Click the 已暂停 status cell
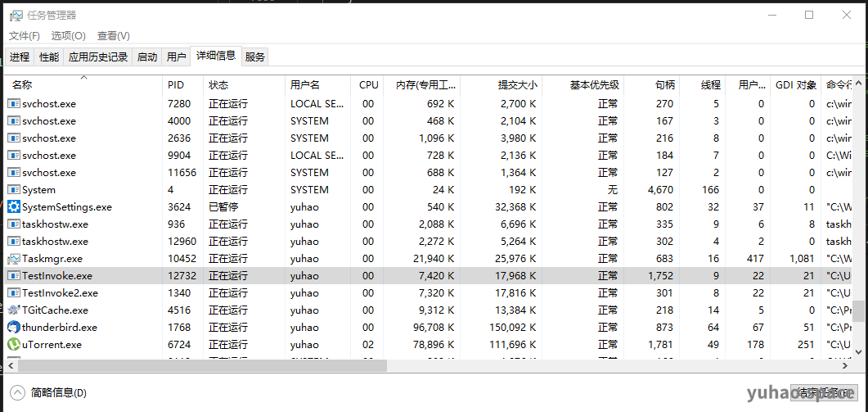 click(x=223, y=207)
